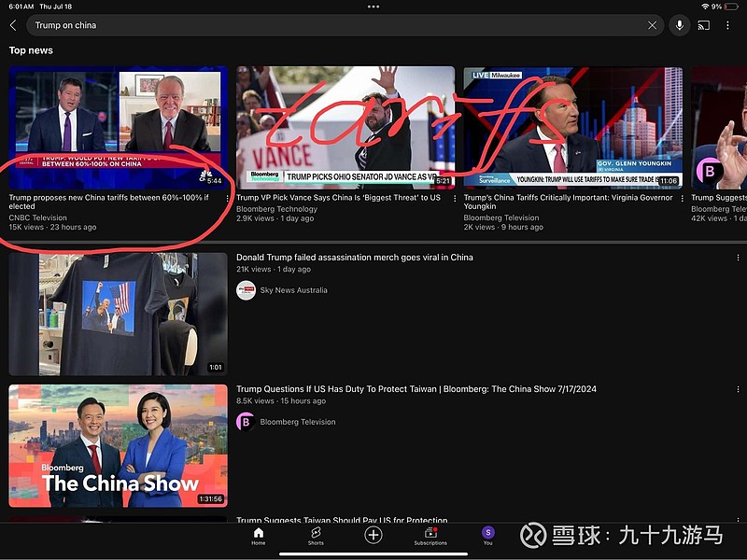The height and width of the screenshot is (560, 747).
Task: Open Sky News Australia channel avatar
Action: 246,290
